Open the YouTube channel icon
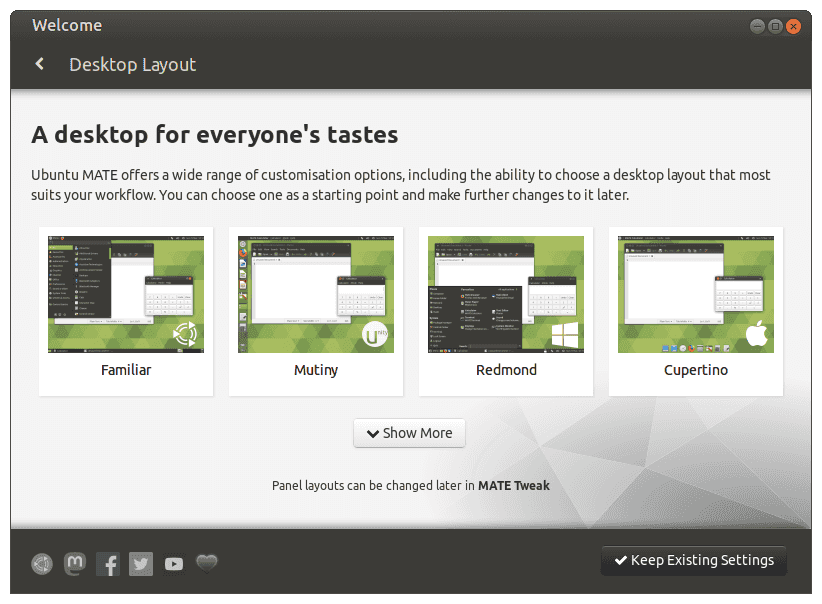Image resolution: width=822 pixels, height=604 pixels. pyautogui.click(x=173, y=563)
